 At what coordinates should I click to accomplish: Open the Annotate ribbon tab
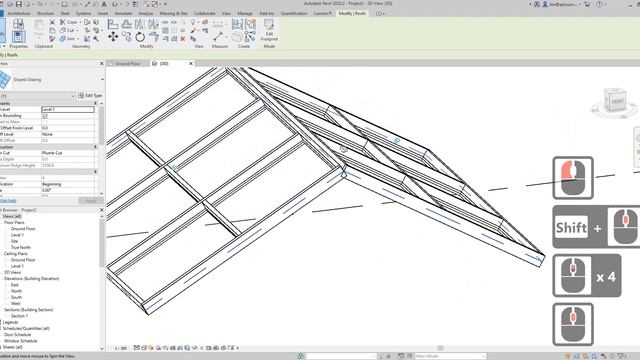tap(123, 13)
